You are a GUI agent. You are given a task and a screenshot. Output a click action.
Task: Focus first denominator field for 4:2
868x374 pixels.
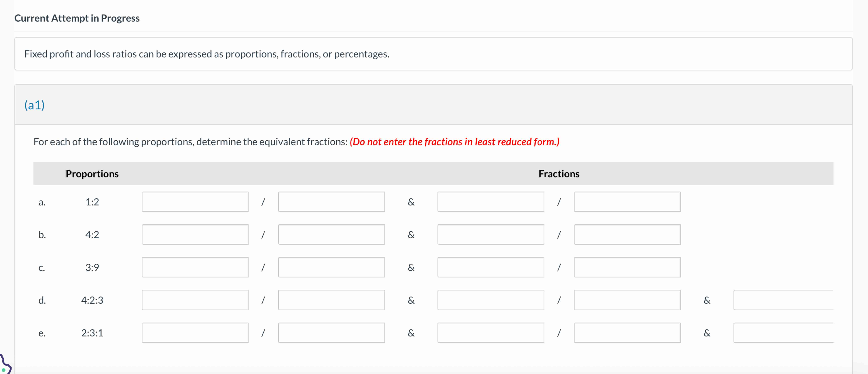click(x=331, y=234)
